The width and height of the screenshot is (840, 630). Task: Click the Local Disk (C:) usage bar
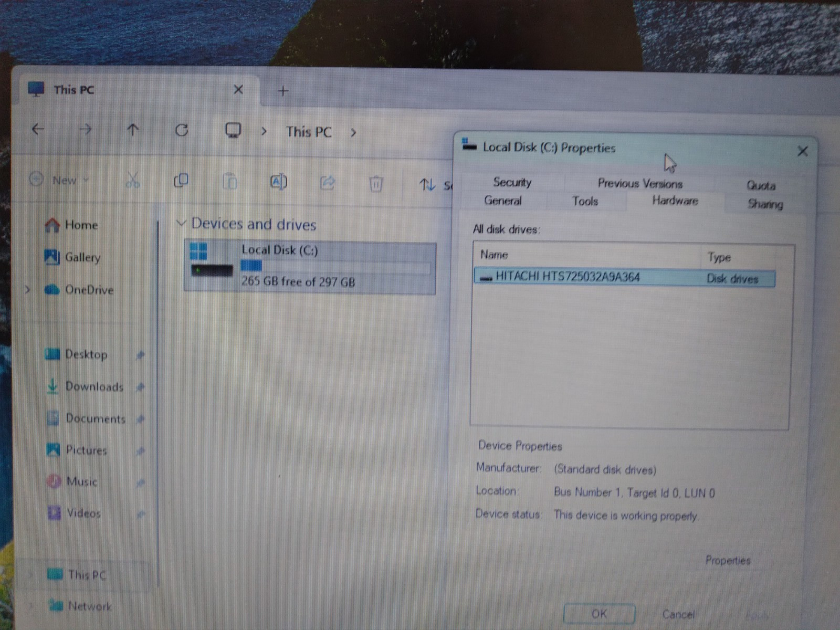tap(335, 267)
